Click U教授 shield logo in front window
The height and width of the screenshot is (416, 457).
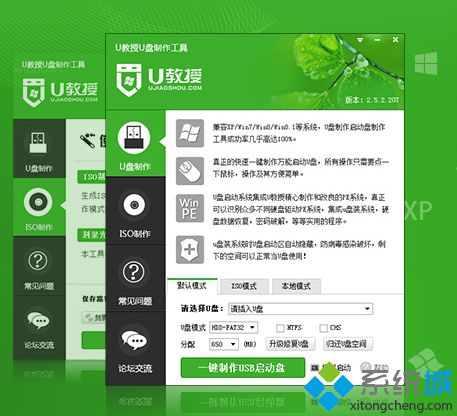pos(129,80)
